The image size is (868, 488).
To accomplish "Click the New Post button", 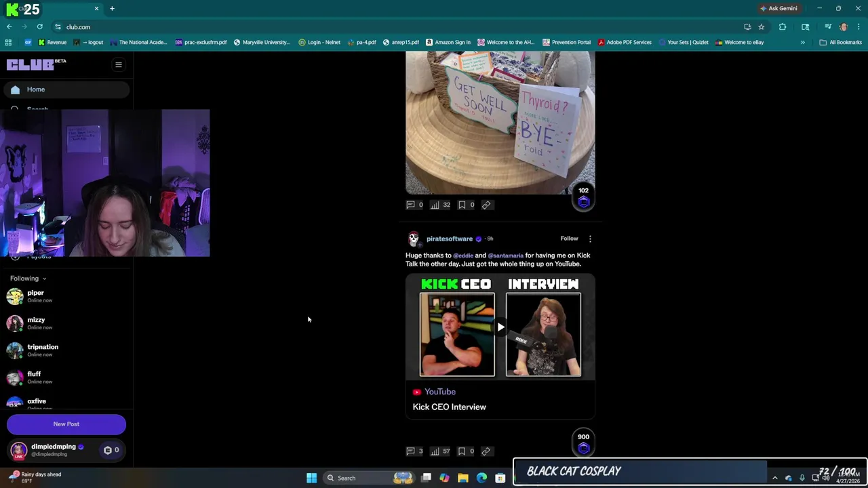I will 66,424.
